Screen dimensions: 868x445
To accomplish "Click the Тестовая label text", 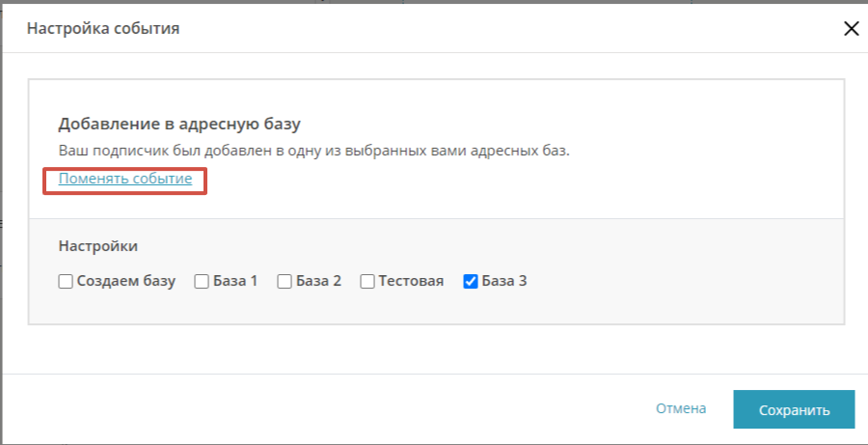I will pos(411,281).
